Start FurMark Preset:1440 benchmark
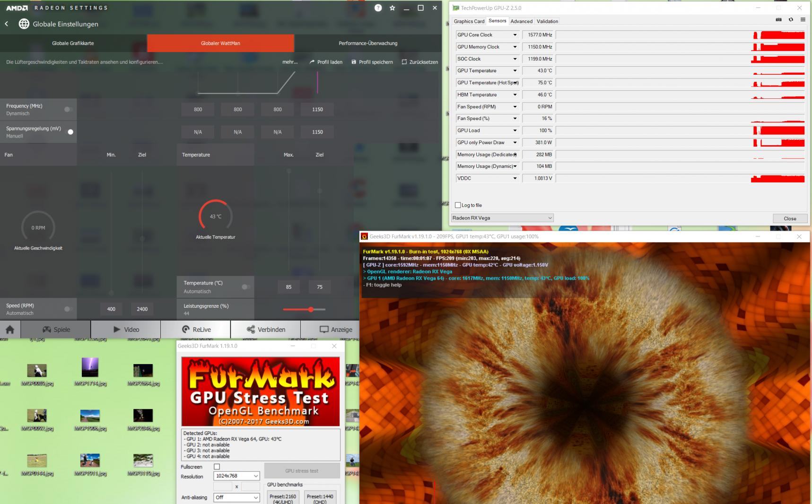The image size is (812, 504). click(320, 498)
